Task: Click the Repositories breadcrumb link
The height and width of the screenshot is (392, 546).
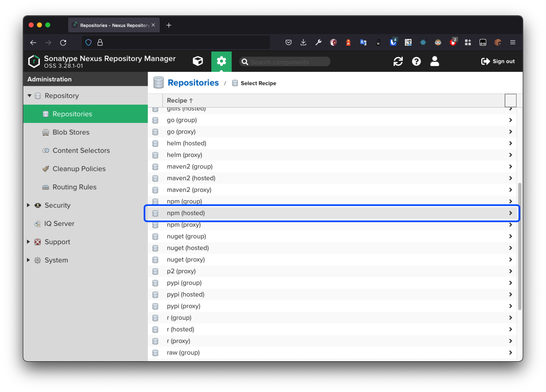Action: [x=193, y=83]
